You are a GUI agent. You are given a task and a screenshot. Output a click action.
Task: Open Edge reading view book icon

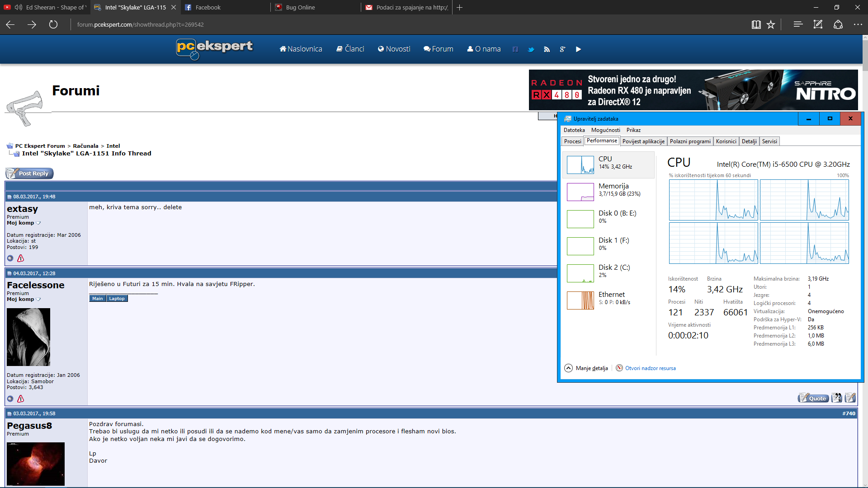pos(756,24)
